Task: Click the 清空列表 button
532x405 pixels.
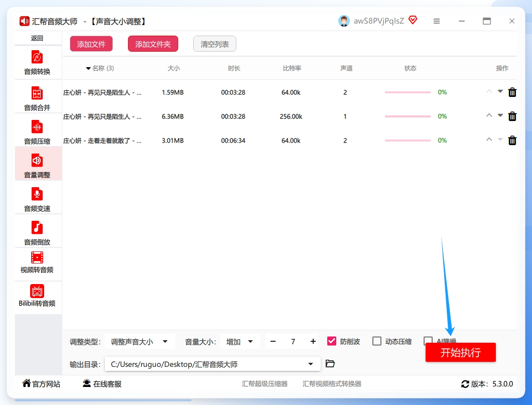Action: [215, 44]
